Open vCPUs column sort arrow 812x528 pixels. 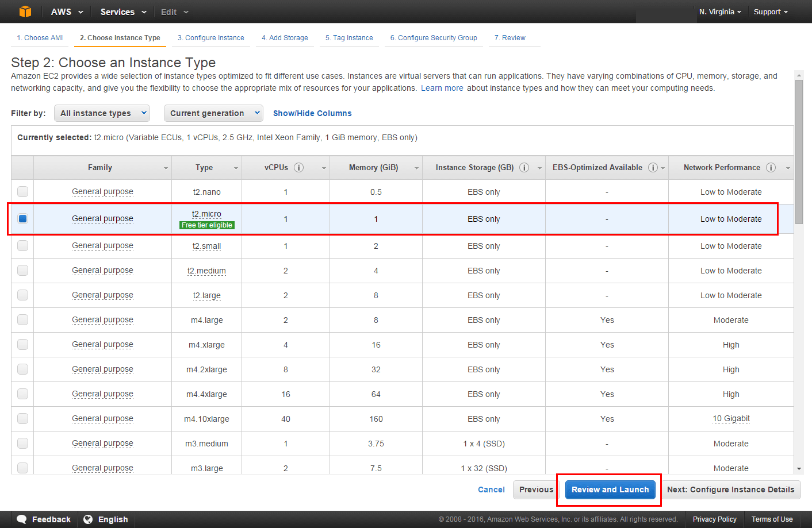tap(324, 168)
